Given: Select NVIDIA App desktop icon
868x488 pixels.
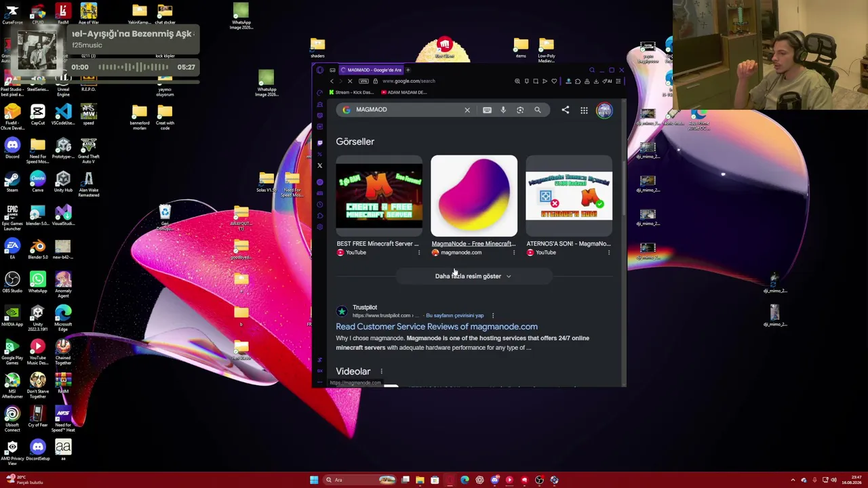Looking at the screenshot, I should coord(12,316).
